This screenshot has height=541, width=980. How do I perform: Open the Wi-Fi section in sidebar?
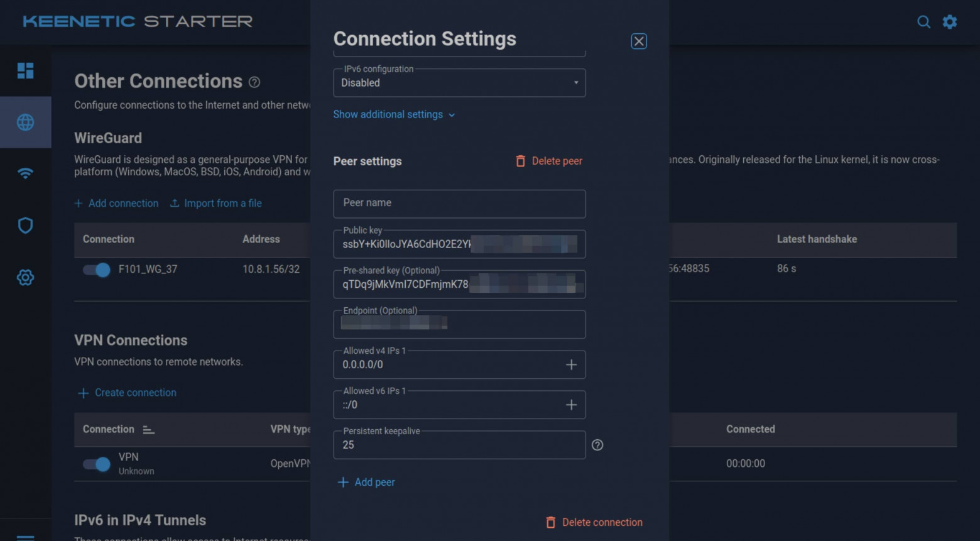tap(25, 173)
